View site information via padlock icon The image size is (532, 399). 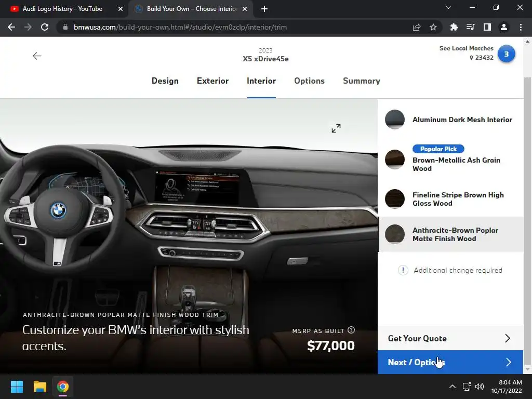[x=65, y=27]
